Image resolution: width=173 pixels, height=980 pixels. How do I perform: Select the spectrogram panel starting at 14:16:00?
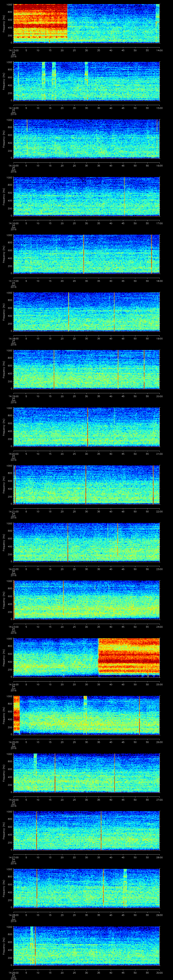[x=86, y=197]
